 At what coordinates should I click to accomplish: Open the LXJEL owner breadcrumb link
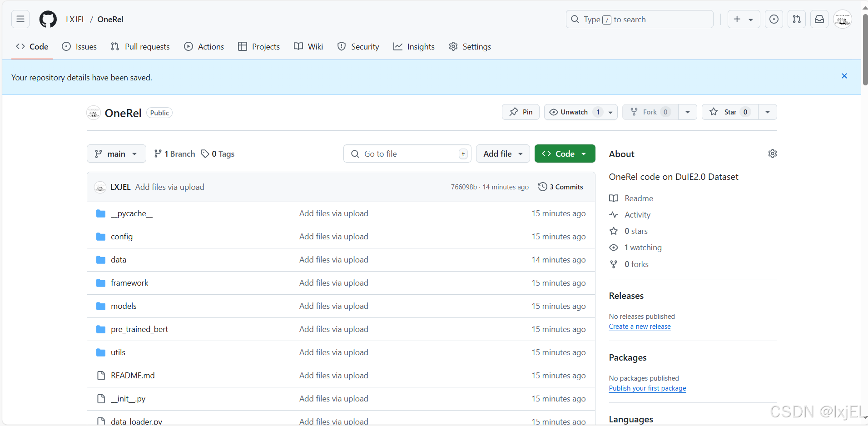click(75, 20)
